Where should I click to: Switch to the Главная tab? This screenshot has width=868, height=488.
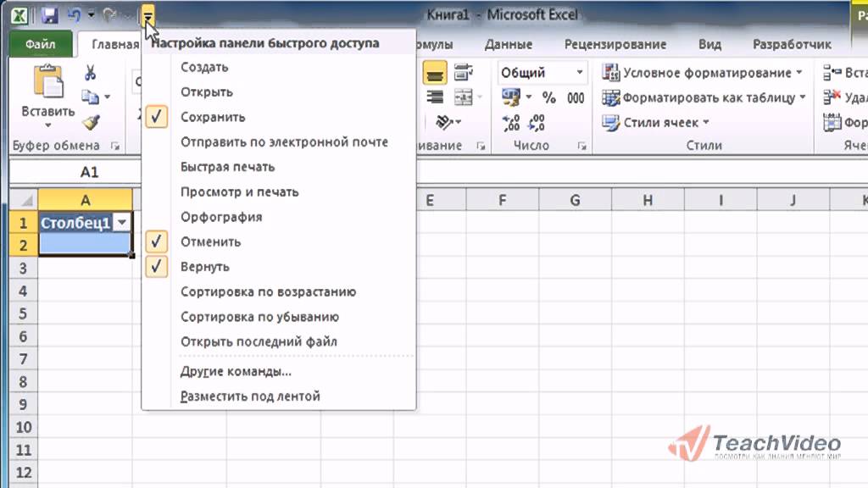point(115,44)
